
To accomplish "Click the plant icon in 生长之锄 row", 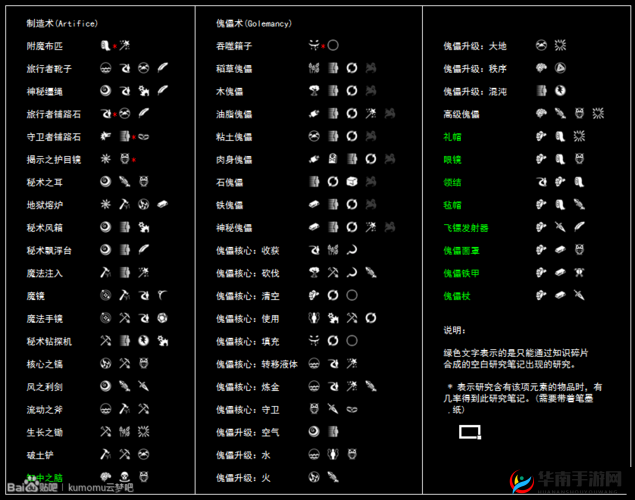I will point(124,432).
